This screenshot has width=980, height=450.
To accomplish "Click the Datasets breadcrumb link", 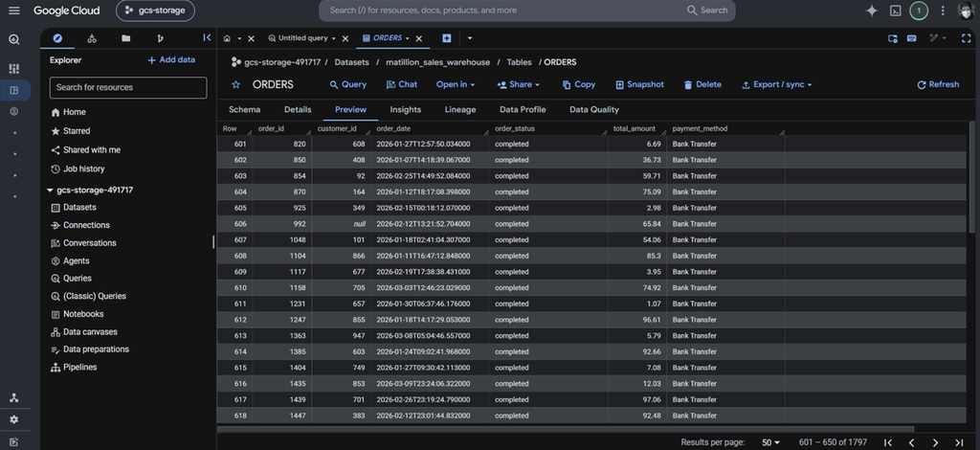I will [351, 62].
